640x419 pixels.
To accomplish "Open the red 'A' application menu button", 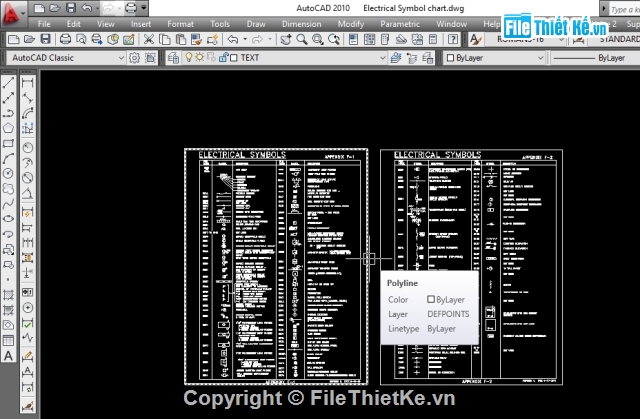I will coord(12,14).
